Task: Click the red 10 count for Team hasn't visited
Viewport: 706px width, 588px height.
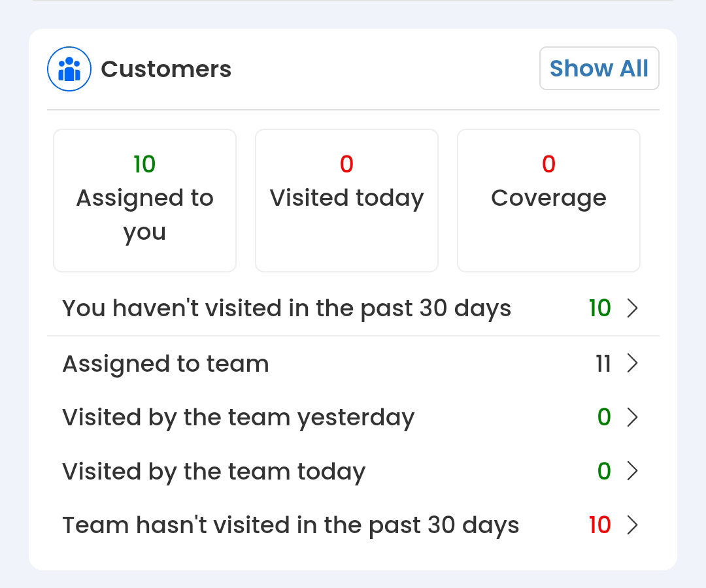Action: pos(599,525)
